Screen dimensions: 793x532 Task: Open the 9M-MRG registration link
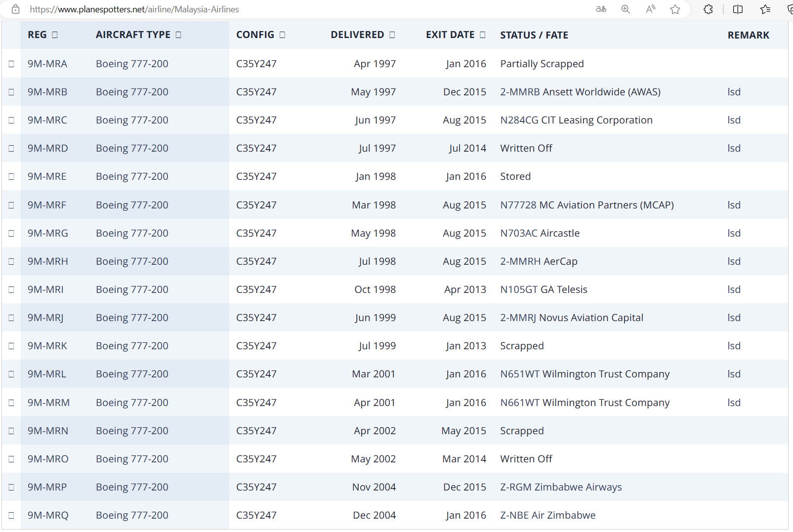48,233
